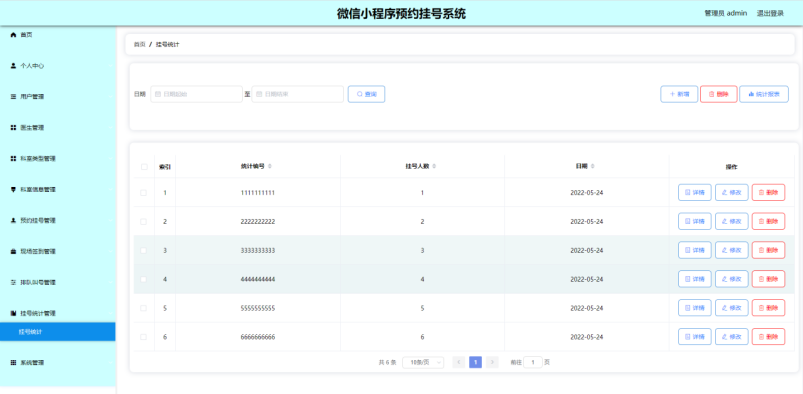Click the 前往 page jump input box
Screen dimensions: 803x394
tap(533, 362)
